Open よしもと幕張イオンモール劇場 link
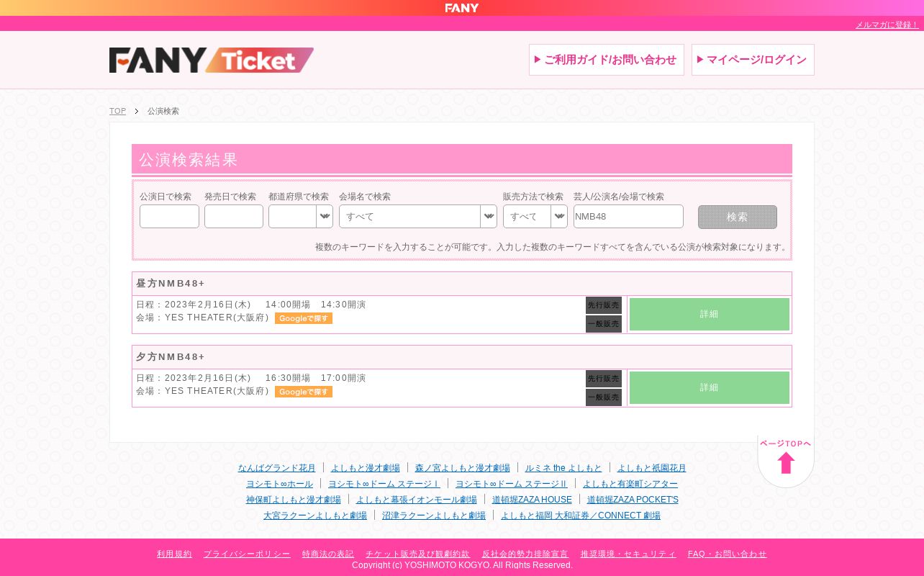Image resolution: width=924 pixels, height=576 pixels. point(417,500)
